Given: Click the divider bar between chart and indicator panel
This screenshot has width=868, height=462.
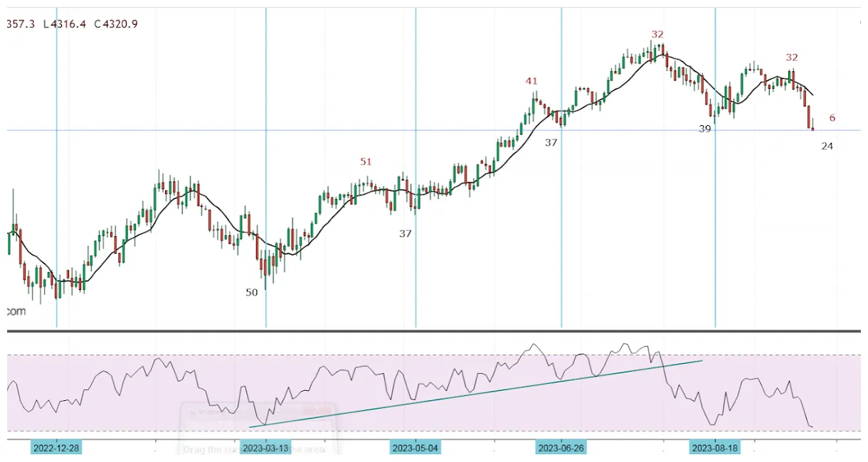Looking at the screenshot, I should point(427,333).
